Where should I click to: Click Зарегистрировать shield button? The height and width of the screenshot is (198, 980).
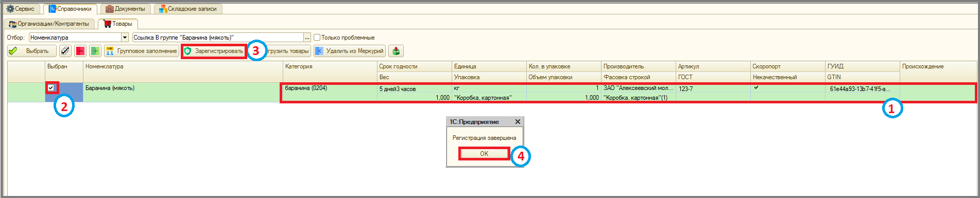click(x=214, y=51)
